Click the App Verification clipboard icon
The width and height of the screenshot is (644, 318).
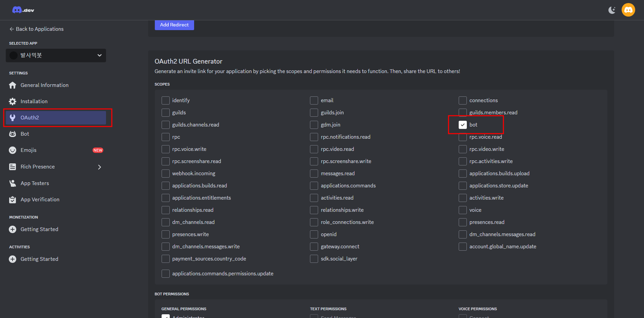coord(13,200)
